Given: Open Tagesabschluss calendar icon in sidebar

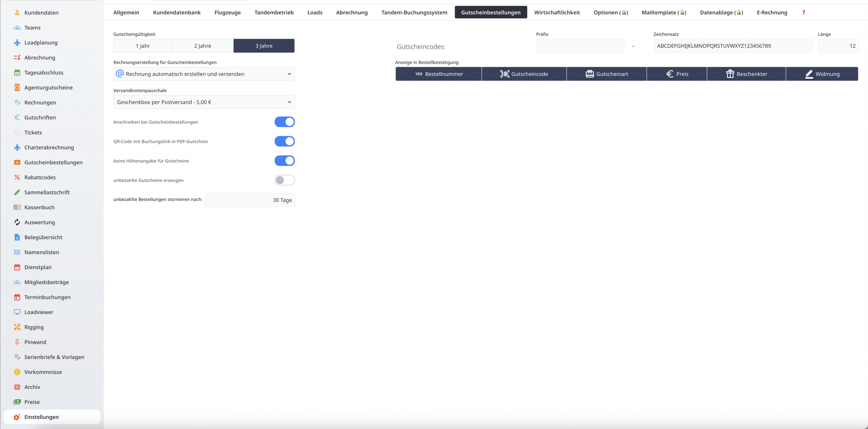Looking at the screenshot, I should pyautogui.click(x=17, y=72).
